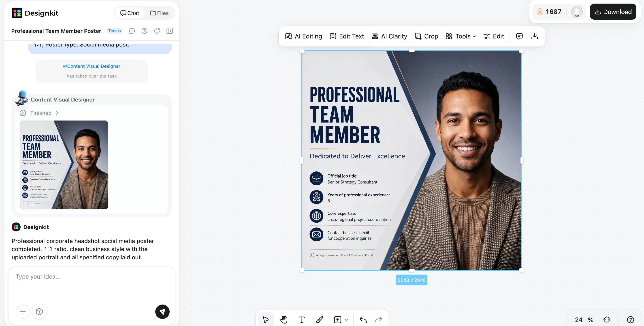Viewport: 644px width, 326px height.
Task: Open the history clock icon
Action: click(145, 31)
